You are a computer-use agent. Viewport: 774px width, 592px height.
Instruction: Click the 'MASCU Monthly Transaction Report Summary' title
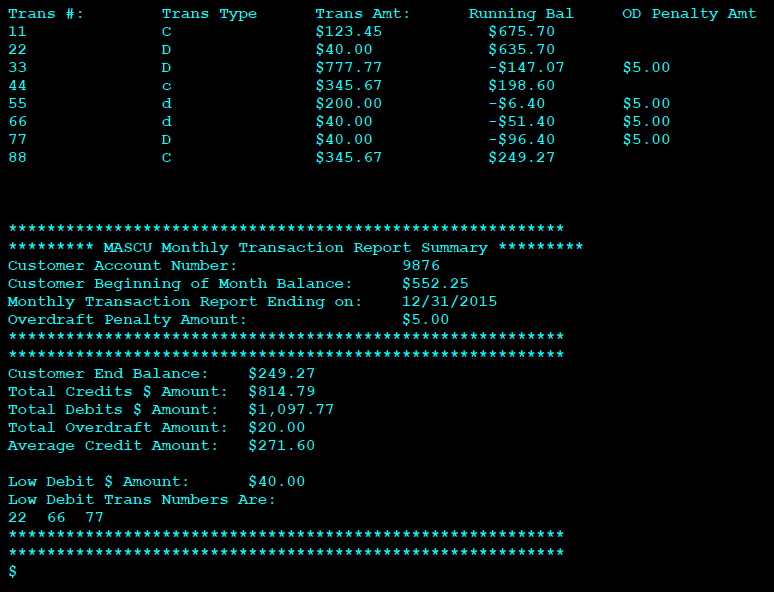coord(295,248)
